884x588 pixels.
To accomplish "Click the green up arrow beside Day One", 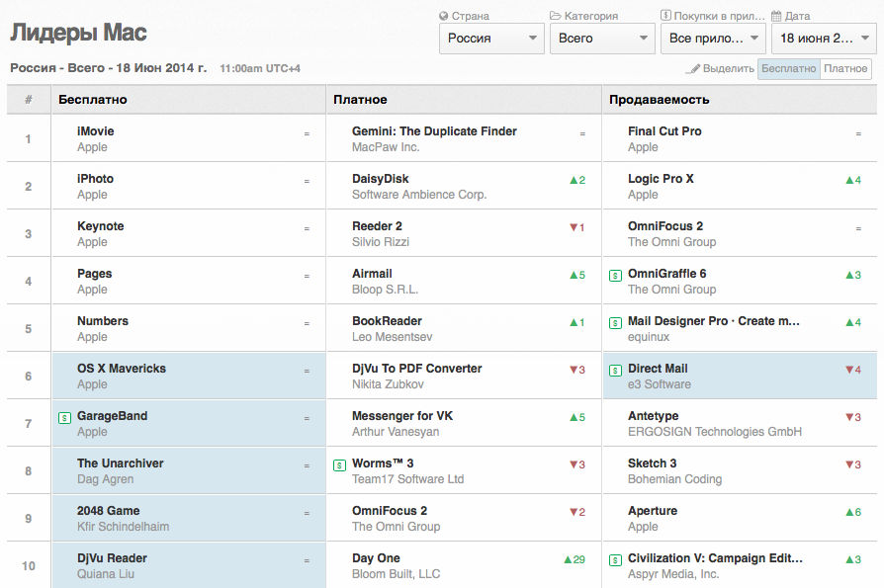I will (568, 559).
